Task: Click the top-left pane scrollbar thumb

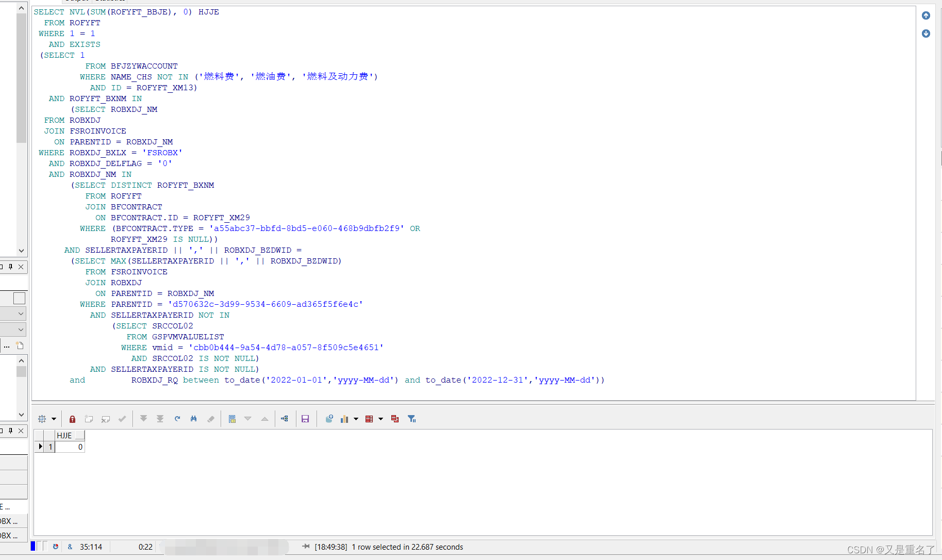Action: (x=21, y=78)
